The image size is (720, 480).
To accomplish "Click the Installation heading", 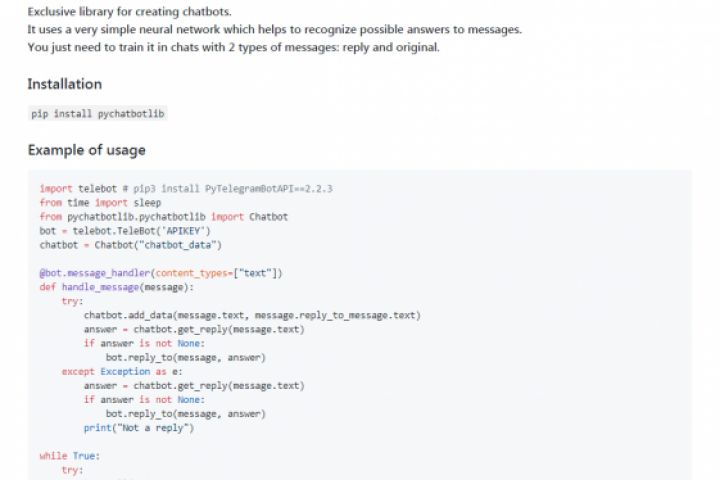I will click(x=64, y=84).
